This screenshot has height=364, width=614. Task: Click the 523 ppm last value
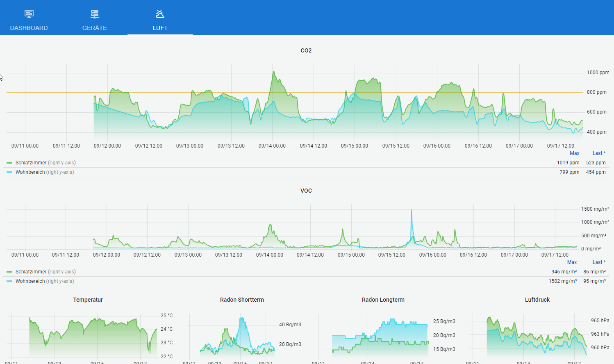(x=596, y=163)
